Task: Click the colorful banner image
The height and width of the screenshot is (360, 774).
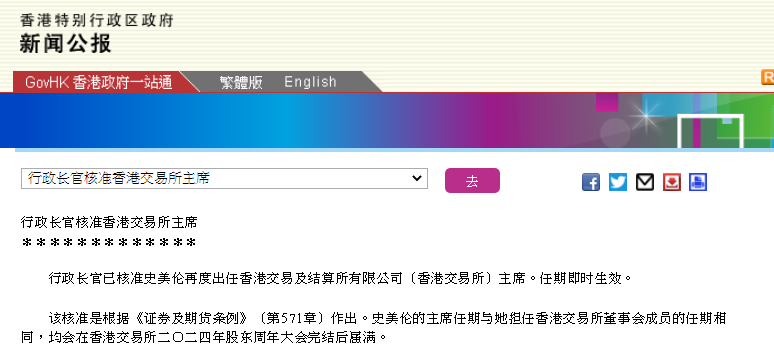Action: (387, 120)
